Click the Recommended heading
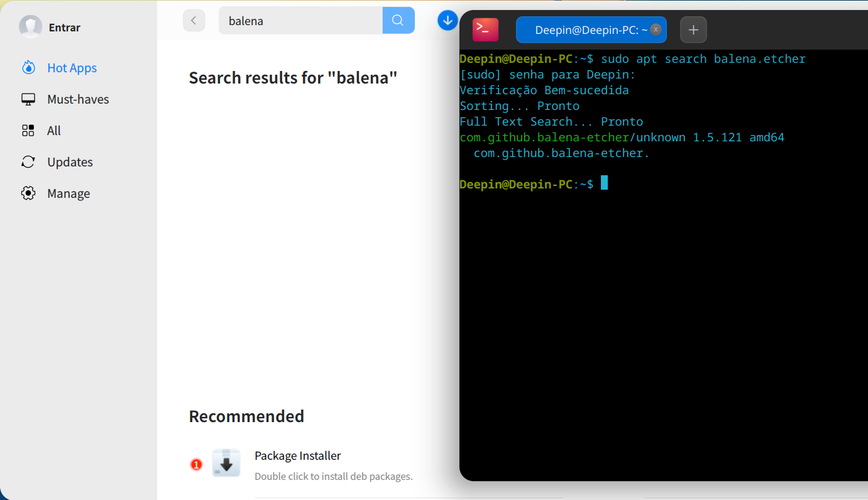The image size is (868, 500). click(x=246, y=416)
